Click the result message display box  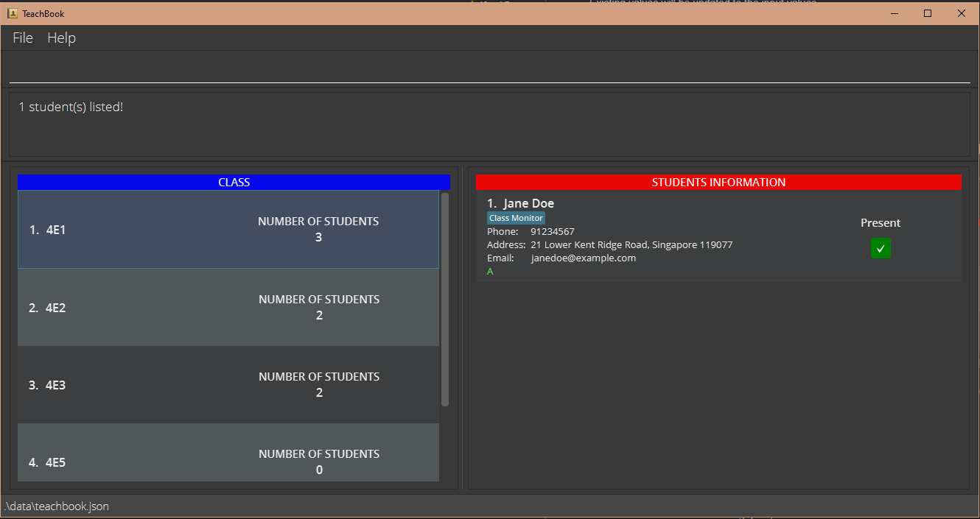point(489,124)
